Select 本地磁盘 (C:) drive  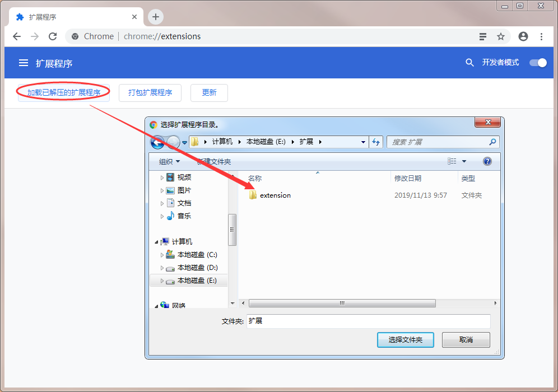click(197, 255)
